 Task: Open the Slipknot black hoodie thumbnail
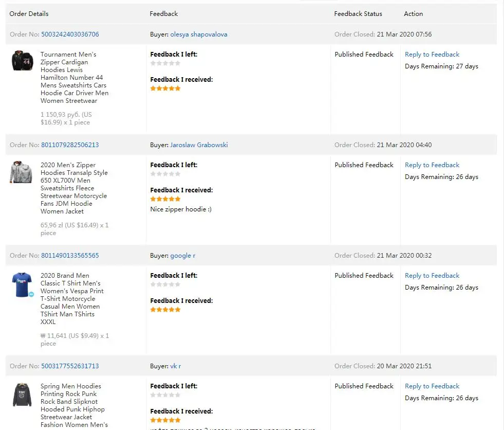click(x=22, y=395)
